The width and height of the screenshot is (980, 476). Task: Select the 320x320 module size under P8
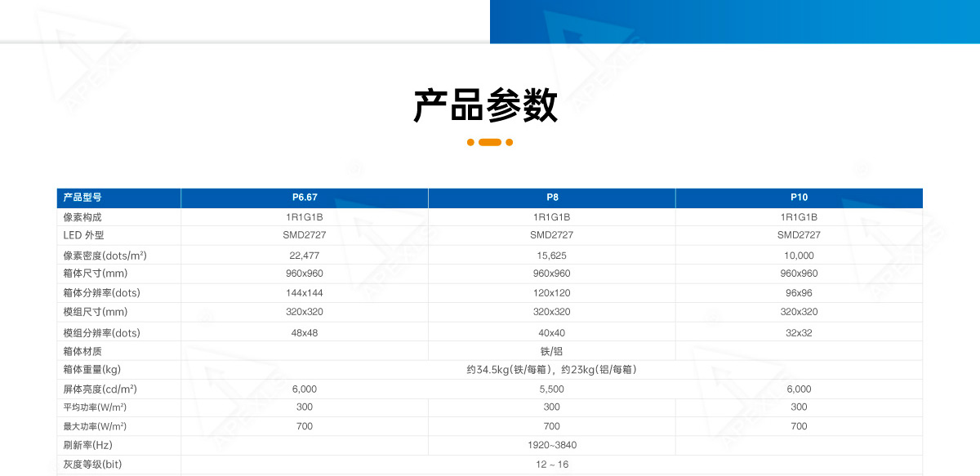552,312
